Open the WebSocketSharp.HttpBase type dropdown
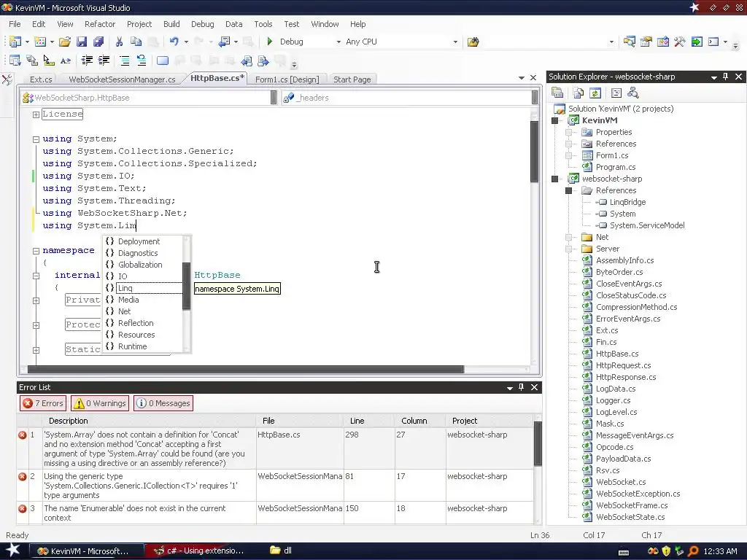 pyautogui.click(x=274, y=98)
